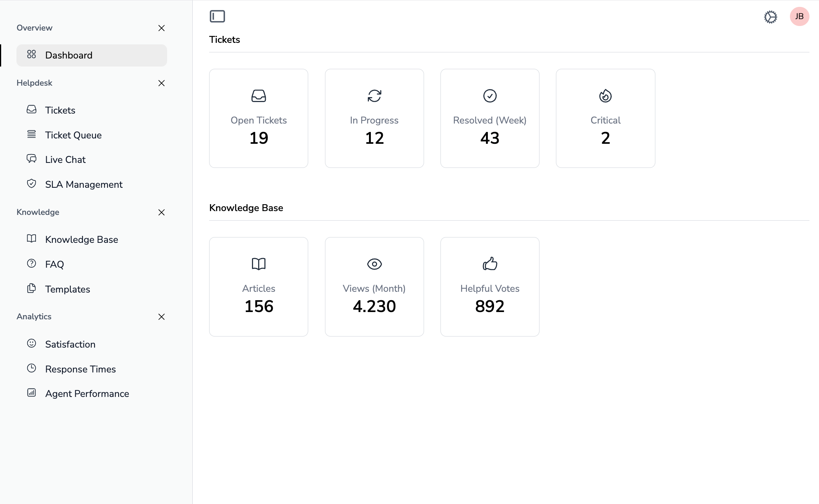Click the SLA Management shield icon
The height and width of the screenshot is (504, 819).
[31, 184]
